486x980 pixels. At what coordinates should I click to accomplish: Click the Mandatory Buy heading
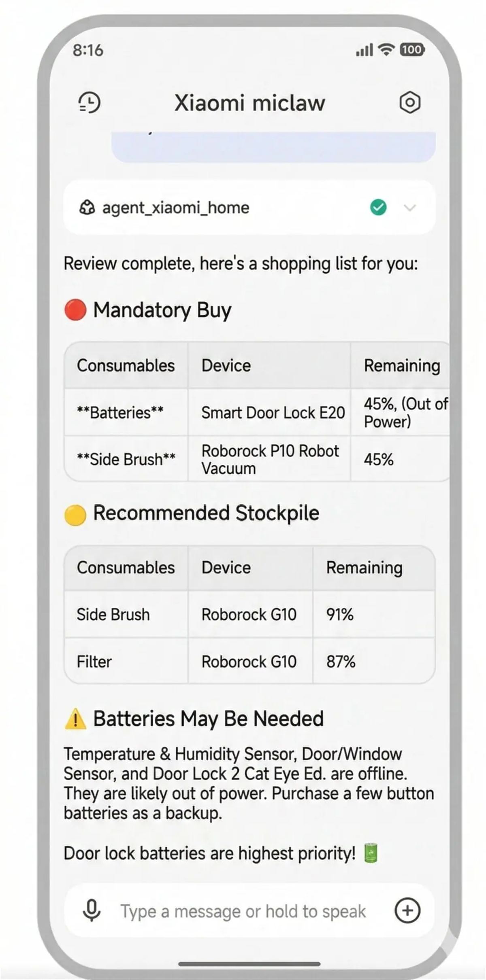pyautogui.click(x=162, y=310)
